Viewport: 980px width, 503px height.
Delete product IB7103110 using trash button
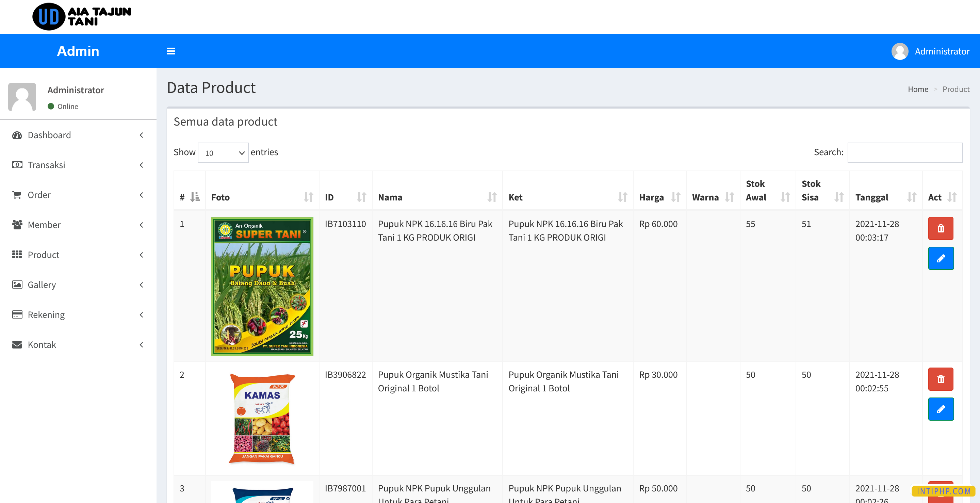point(941,228)
